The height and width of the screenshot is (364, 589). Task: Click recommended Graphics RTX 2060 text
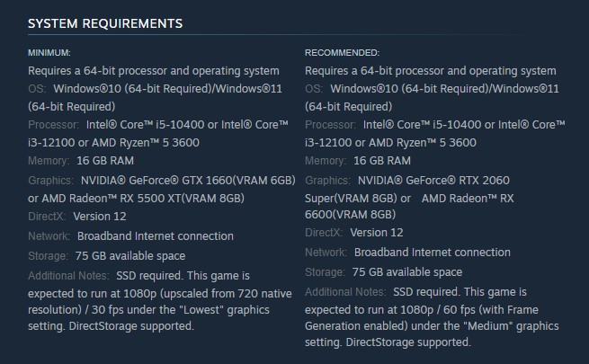point(433,180)
